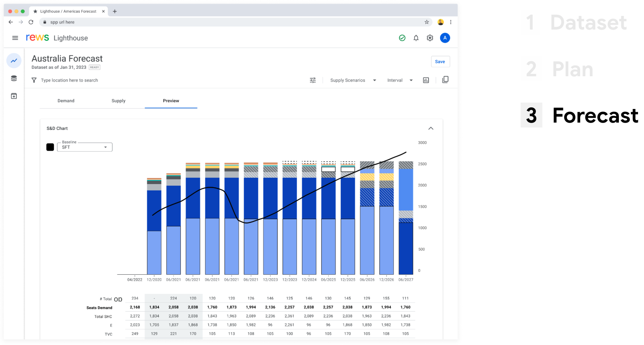Click the Total SHC value 2,272

[135, 316]
